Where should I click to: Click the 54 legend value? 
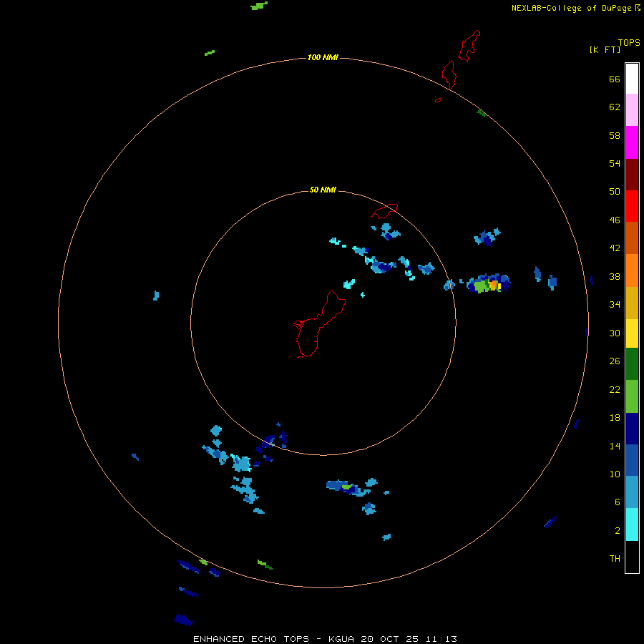coord(615,163)
